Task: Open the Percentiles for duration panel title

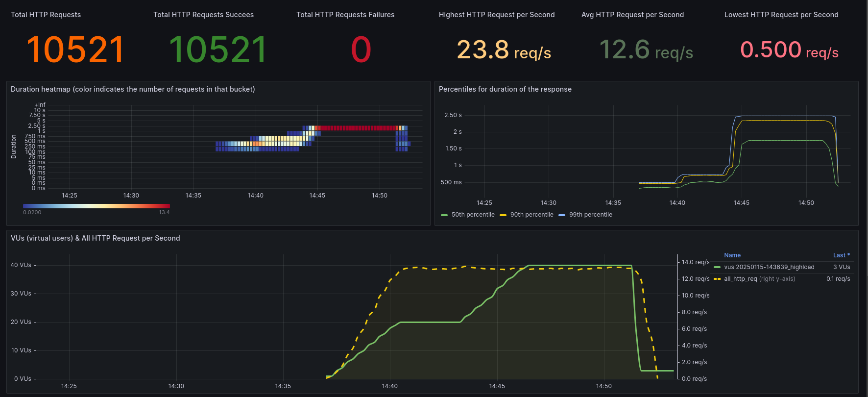Action: [505, 89]
